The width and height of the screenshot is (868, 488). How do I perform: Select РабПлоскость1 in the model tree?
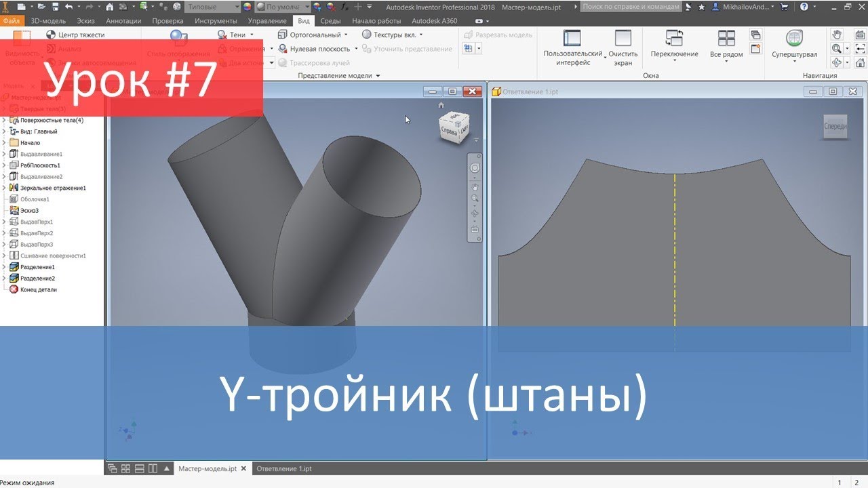40,165
